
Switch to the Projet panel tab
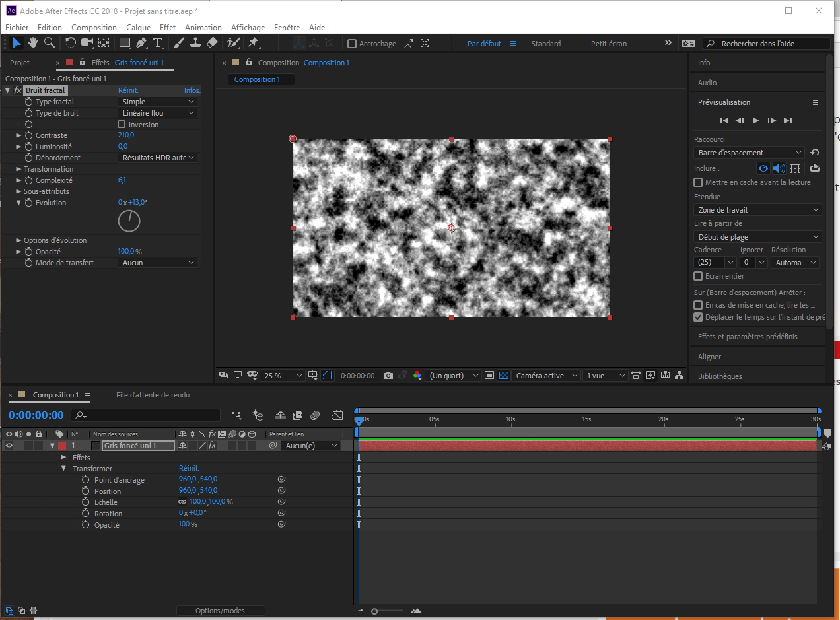click(x=20, y=63)
